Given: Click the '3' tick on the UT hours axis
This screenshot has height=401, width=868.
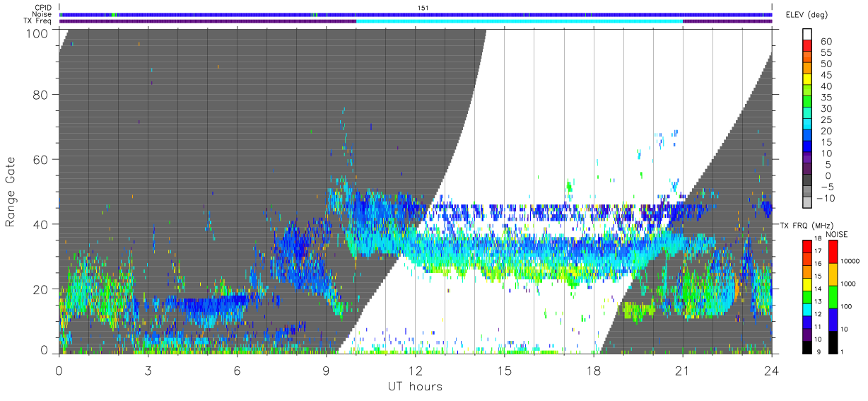Looking at the screenshot, I should (x=148, y=370).
